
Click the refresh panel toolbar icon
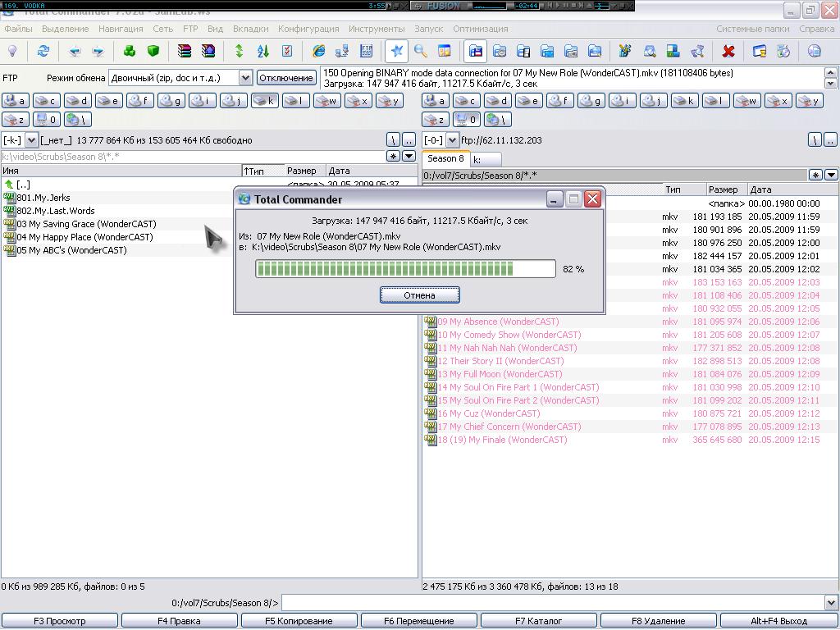pyautogui.click(x=43, y=51)
